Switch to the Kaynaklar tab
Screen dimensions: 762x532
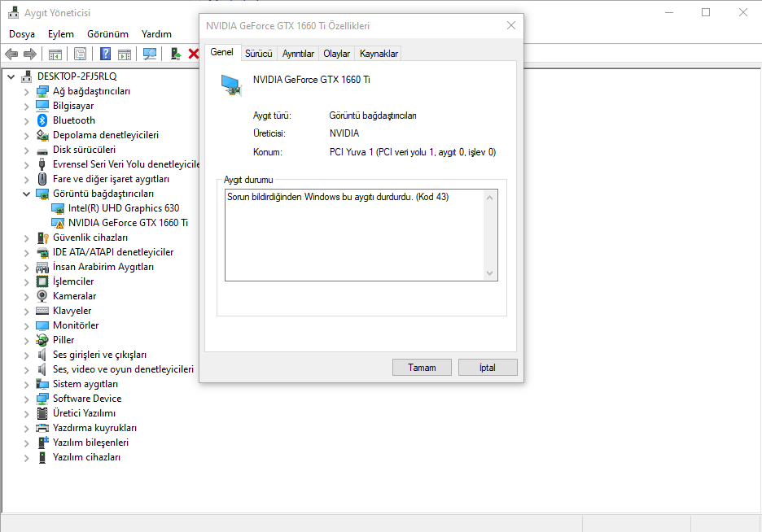click(379, 54)
